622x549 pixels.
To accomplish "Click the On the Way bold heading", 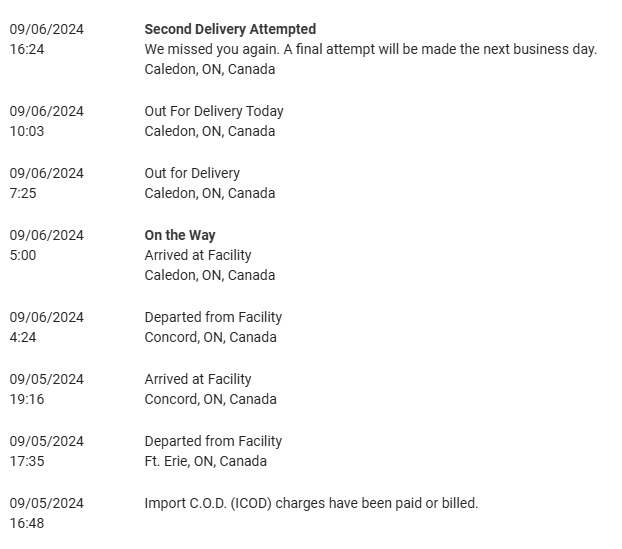I will click(x=180, y=235).
